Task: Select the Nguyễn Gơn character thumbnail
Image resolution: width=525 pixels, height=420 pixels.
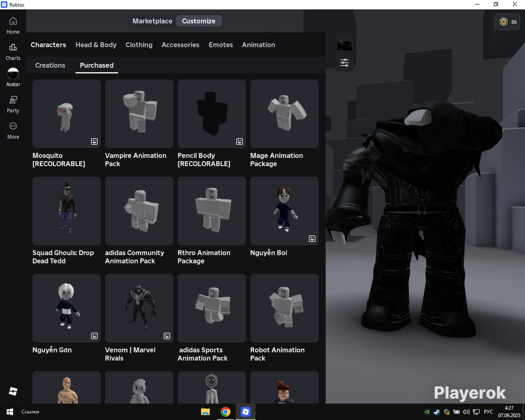Action: coord(66,308)
